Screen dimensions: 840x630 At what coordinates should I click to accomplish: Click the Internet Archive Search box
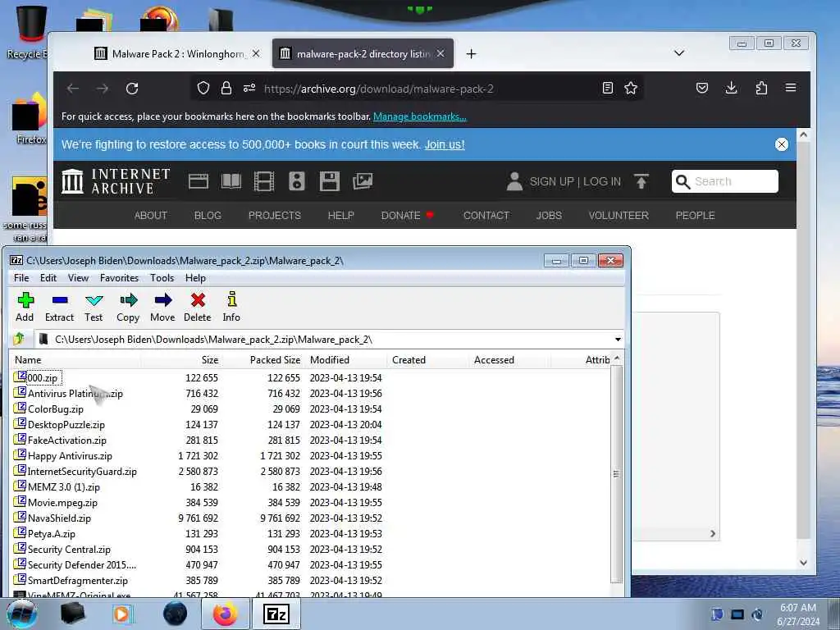pyautogui.click(x=725, y=181)
